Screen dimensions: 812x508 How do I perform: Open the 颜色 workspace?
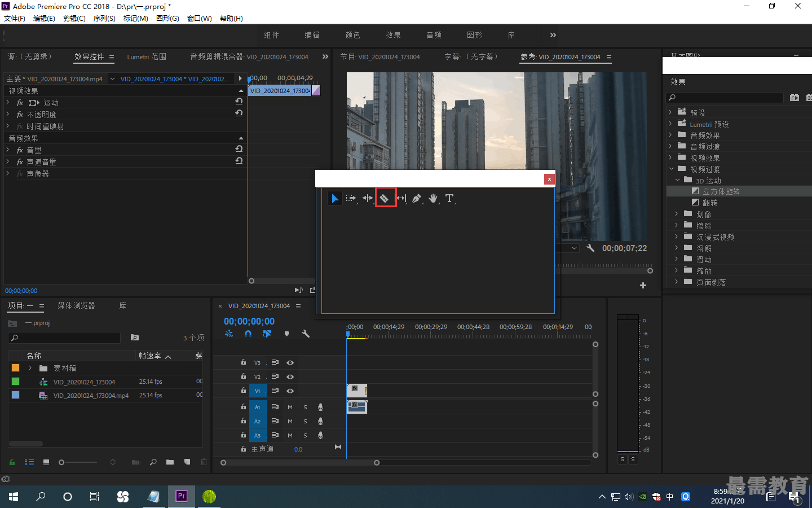(x=353, y=35)
